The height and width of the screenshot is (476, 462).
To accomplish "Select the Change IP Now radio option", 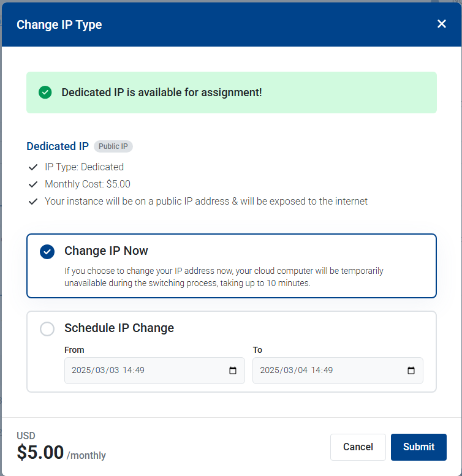I will [47, 252].
